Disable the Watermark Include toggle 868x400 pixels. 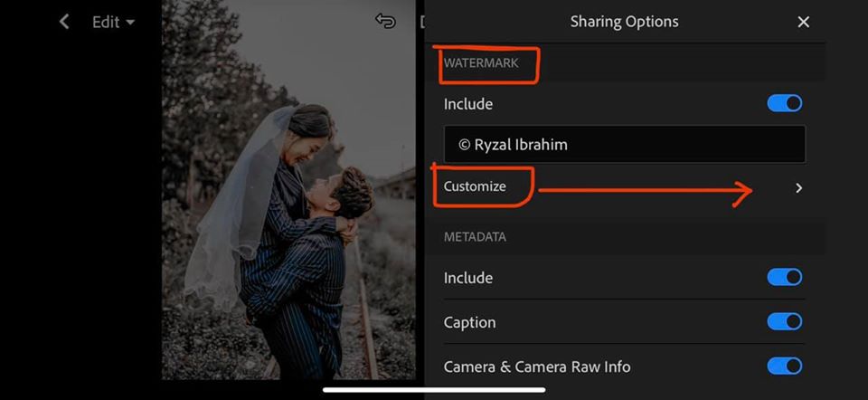pos(784,103)
